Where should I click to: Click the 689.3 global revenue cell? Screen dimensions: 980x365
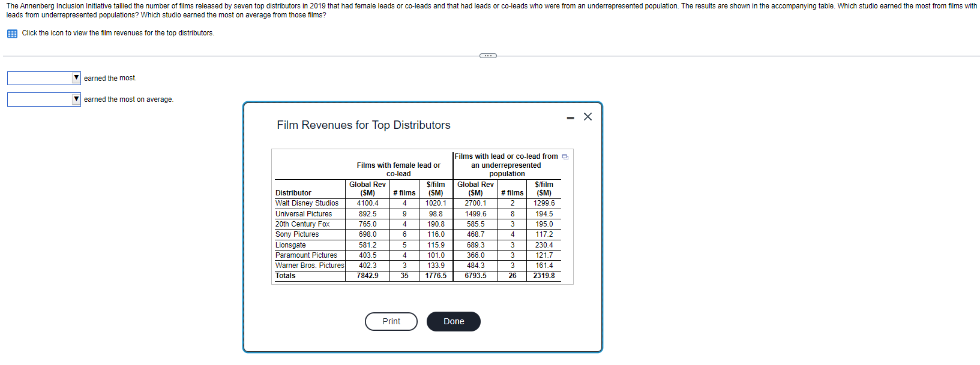point(475,245)
